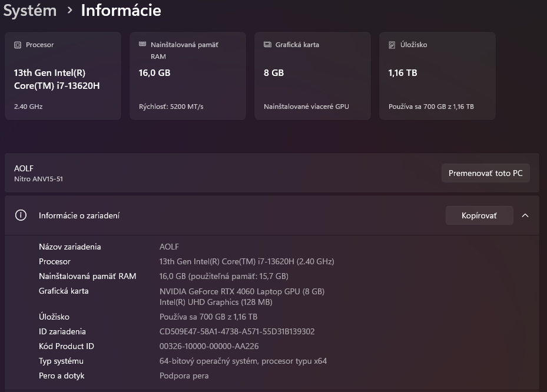Click the storage disk icon

[392, 45]
